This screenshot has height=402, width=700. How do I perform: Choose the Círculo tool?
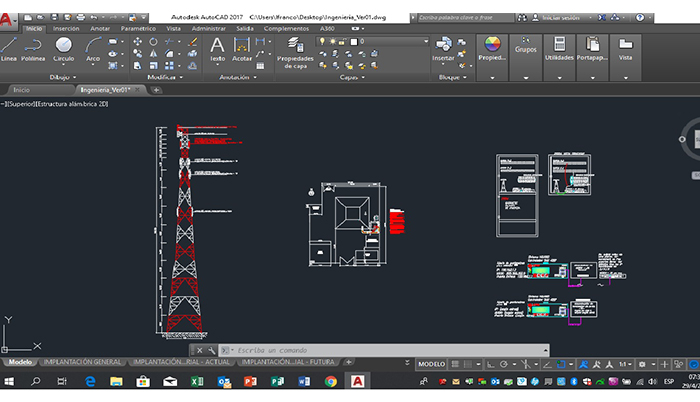(x=63, y=47)
